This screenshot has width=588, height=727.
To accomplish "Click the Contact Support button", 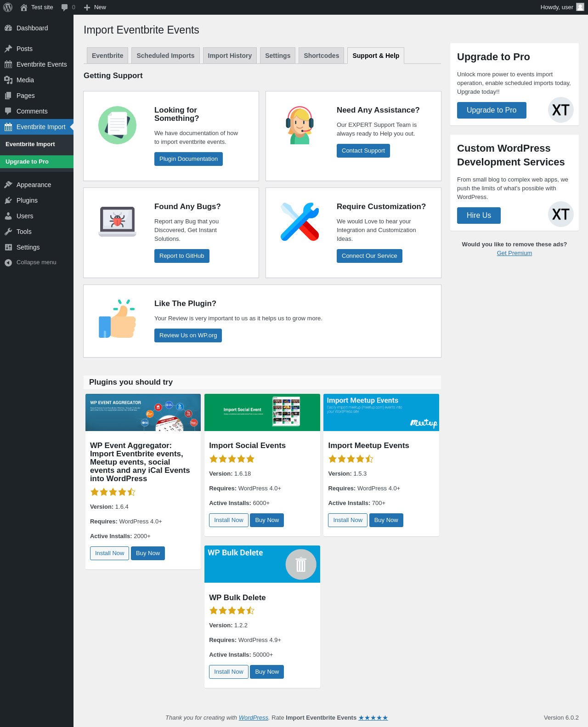I will click(x=363, y=151).
